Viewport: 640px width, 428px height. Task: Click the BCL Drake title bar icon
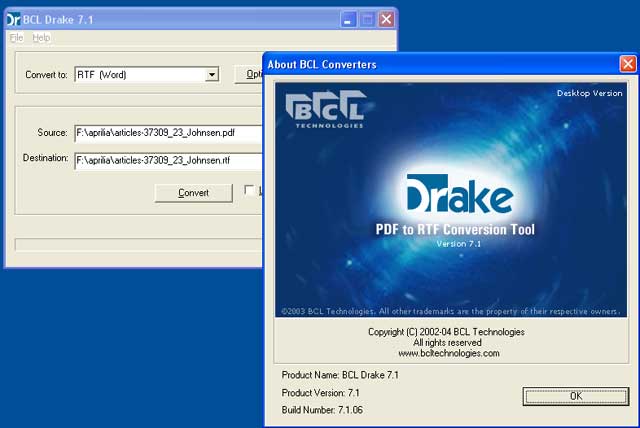tap(13, 19)
